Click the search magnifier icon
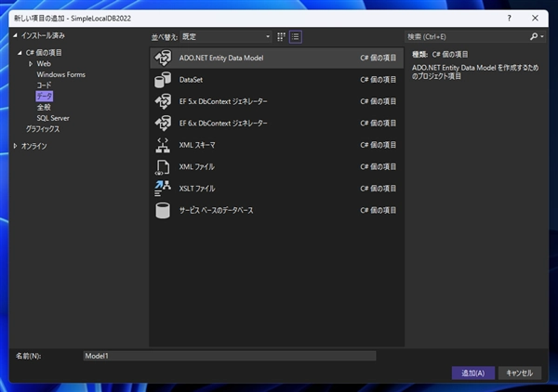The width and height of the screenshot is (558, 392). point(534,36)
